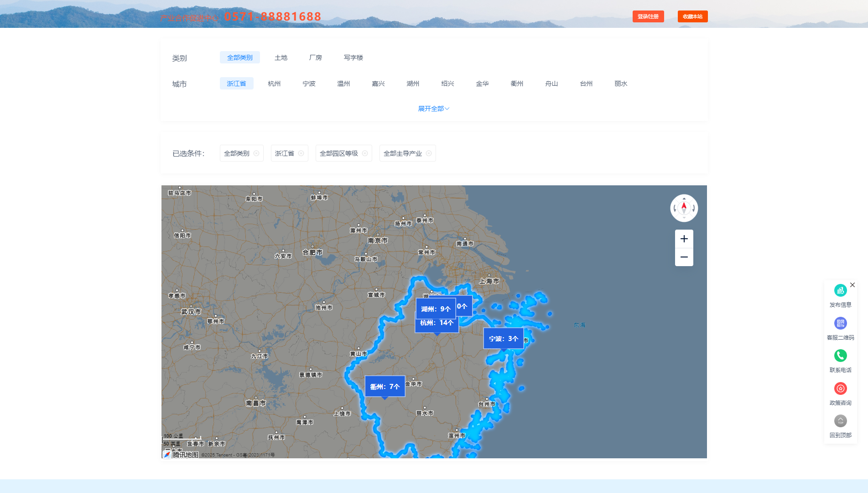Viewport: 868px width, 493px height.
Task: Close the floating right sidebar panel
Action: tap(852, 285)
